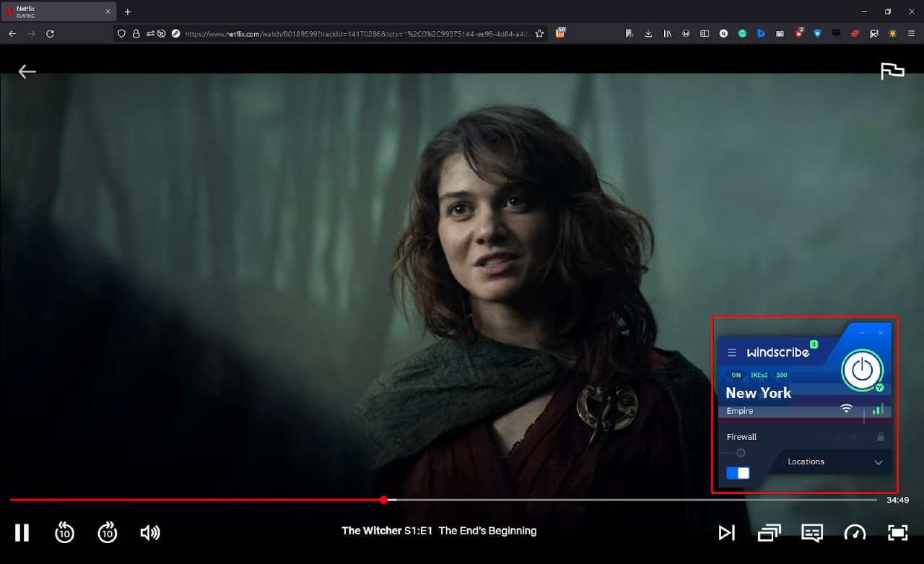
Task: Skip forward 10 seconds
Action: pos(108,533)
